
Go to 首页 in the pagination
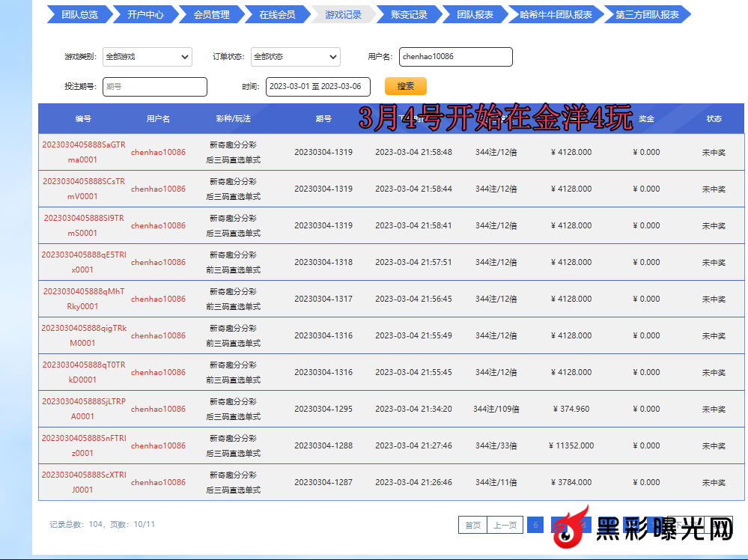point(472,525)
